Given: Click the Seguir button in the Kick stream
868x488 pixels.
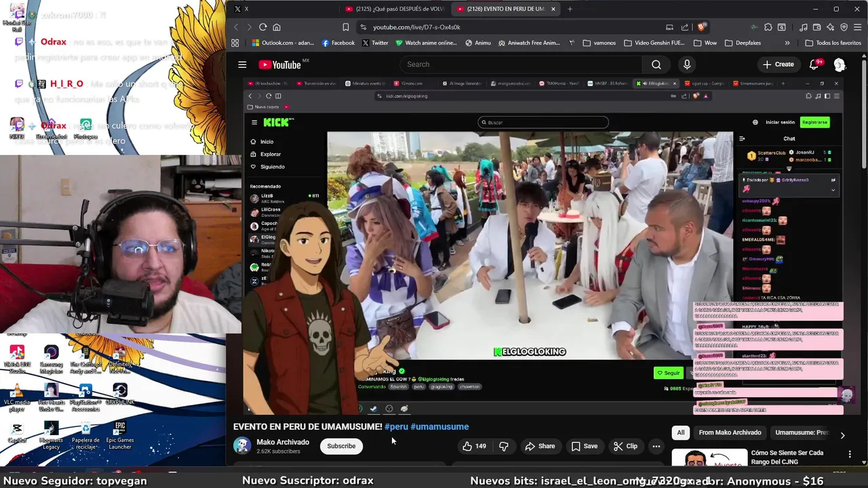Looking at the screenshot, I should pyautogui.click(x=668, y=373).
